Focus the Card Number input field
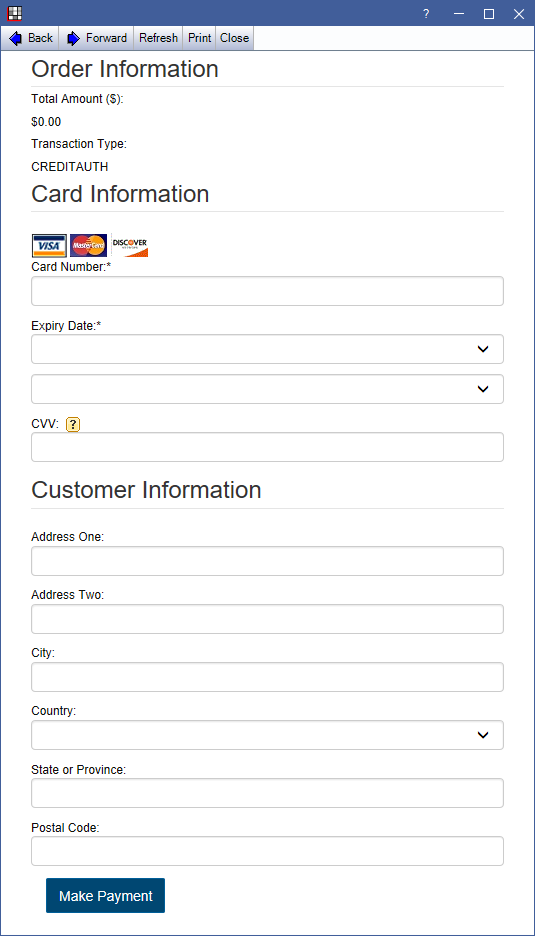This screenshot has width=535, height=937. [267, 291]
